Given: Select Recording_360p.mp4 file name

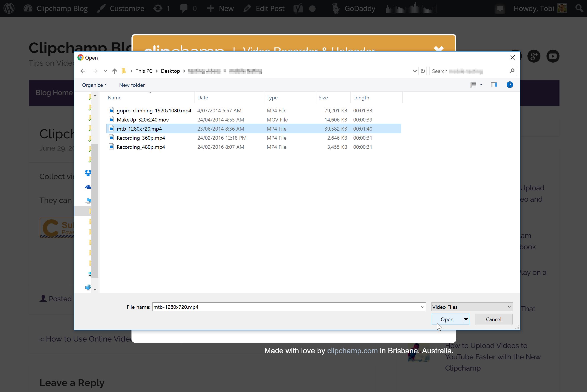Looking at the screenshot, I should coord(141,138).
